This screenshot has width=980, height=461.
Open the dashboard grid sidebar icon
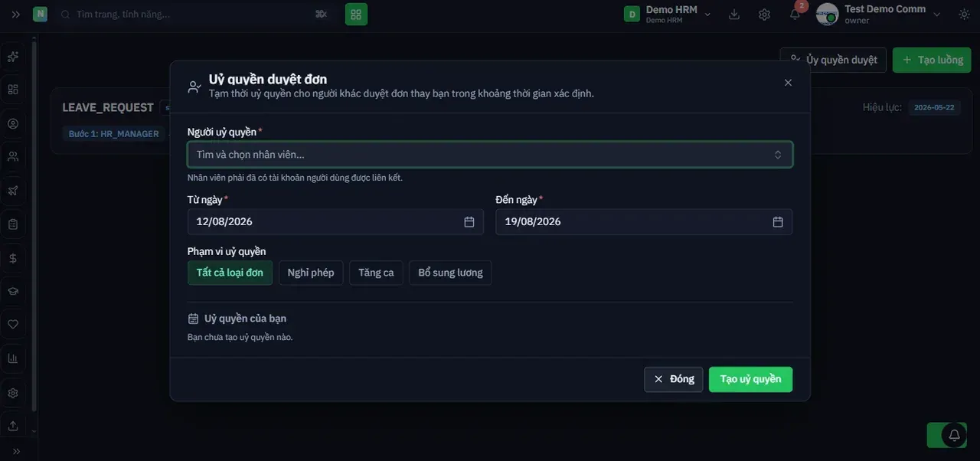[13, 90]
